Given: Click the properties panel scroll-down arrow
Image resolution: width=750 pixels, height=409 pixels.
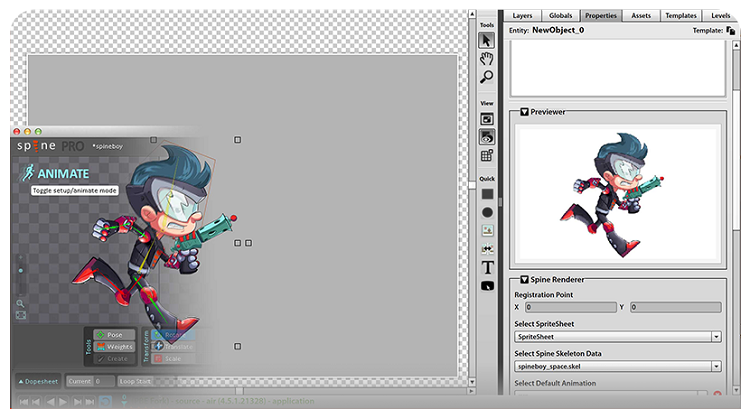Looking at the screenshot, I should (736, 390).
